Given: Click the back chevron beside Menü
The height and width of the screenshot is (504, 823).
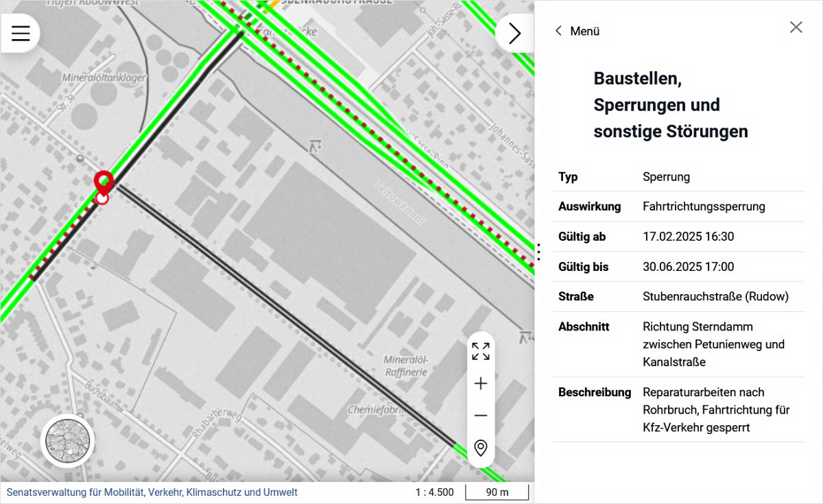Looking at the screenshot, I should pos(558,31).
